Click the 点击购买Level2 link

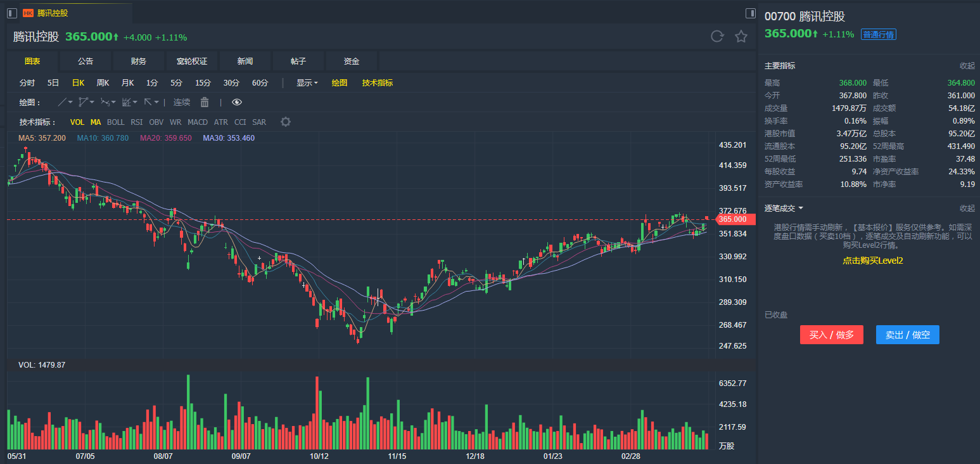click(x=872, y=261)
